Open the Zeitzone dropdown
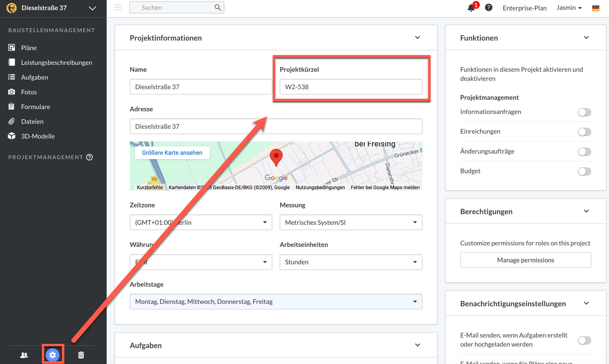609x364 pixels. point(201,222)
